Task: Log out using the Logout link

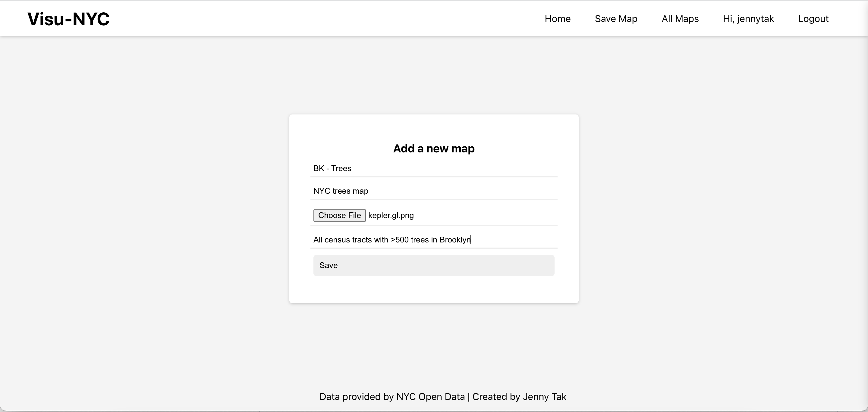Action: coord(813,19)
